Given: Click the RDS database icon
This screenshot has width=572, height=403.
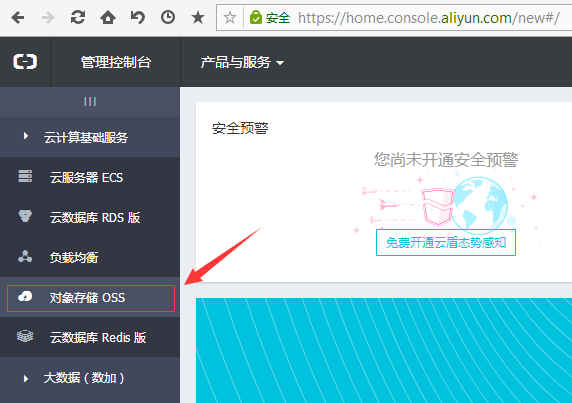Looking at the screenshot, I should tap(25, 216).
